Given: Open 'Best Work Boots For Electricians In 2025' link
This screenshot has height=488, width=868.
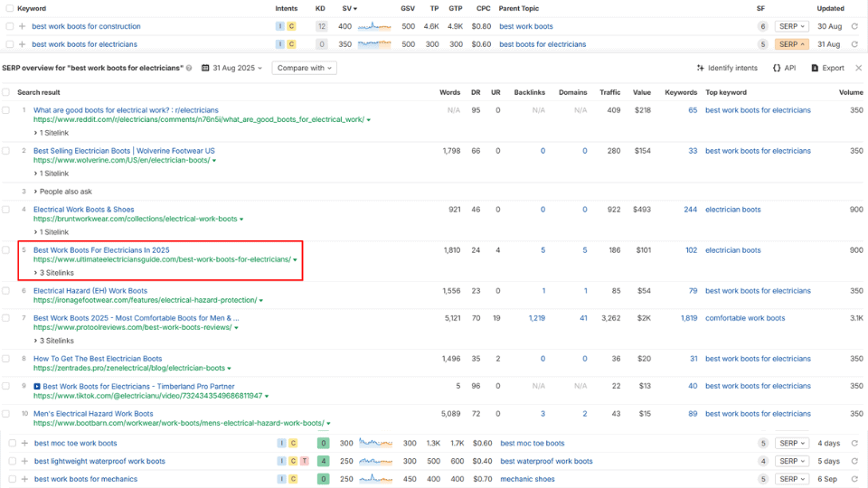Looking at the screenshot, I should pyautogui.click(x=101, y=250).
